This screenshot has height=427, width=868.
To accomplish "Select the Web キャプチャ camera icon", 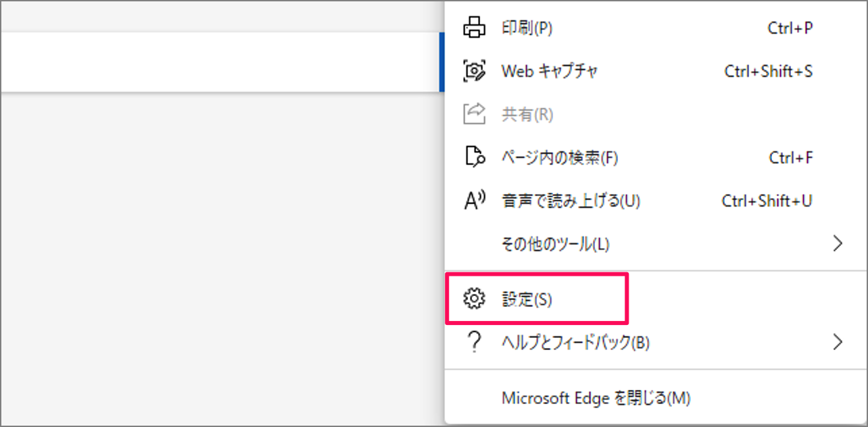I will tap(475, 71).
